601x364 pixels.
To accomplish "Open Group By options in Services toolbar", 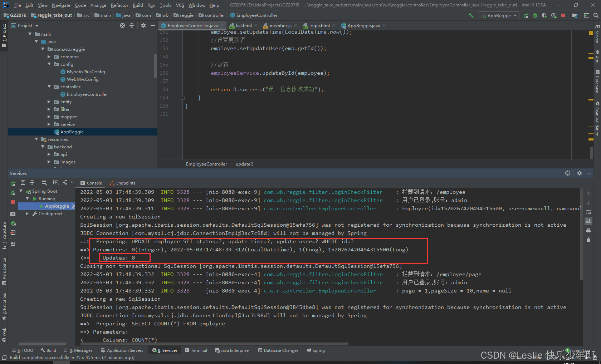I will [x=44, y=182].
